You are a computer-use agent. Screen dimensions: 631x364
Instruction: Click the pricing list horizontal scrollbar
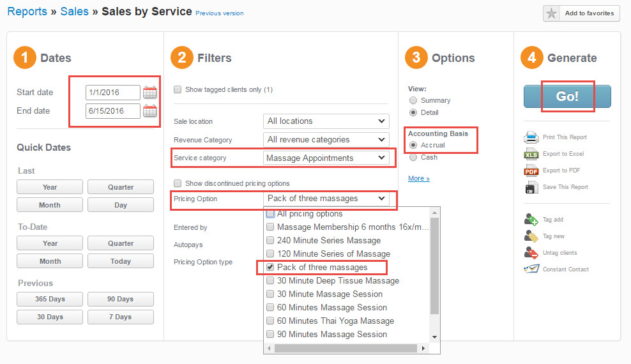[x=346, y=348]
